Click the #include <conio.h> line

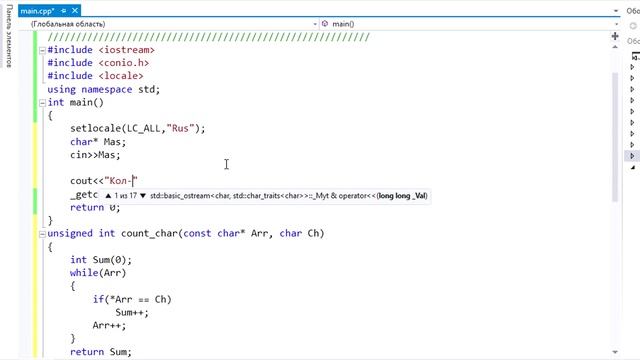tap(98, 63)
